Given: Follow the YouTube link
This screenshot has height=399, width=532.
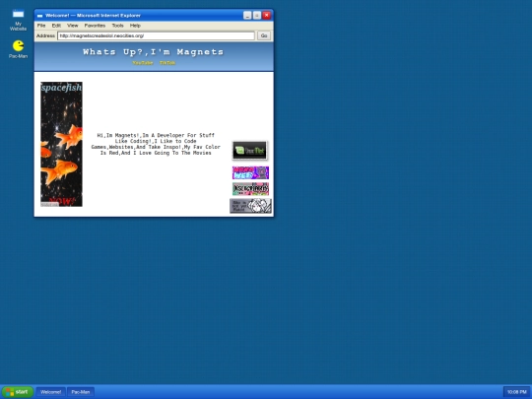Looking at the screenshot, I should [x=143, y=63].
